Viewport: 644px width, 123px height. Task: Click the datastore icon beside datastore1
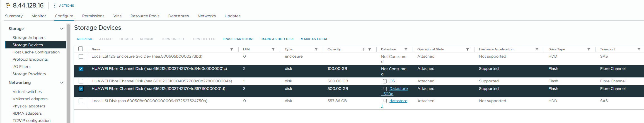tap(385, 101)
